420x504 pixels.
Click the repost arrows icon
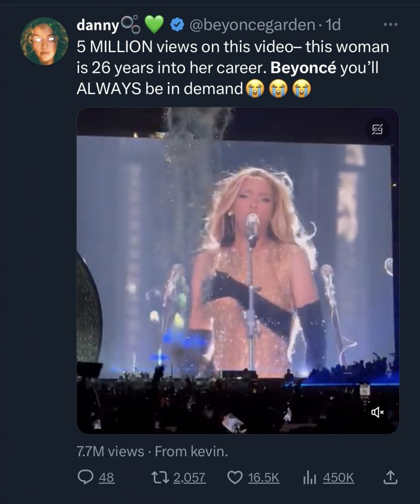point(161,477)
